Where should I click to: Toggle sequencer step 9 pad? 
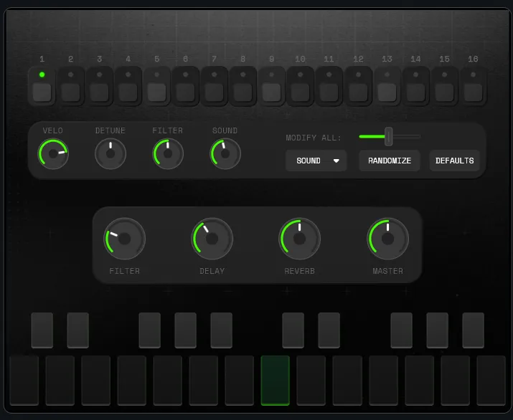click(x=271, y=92)
